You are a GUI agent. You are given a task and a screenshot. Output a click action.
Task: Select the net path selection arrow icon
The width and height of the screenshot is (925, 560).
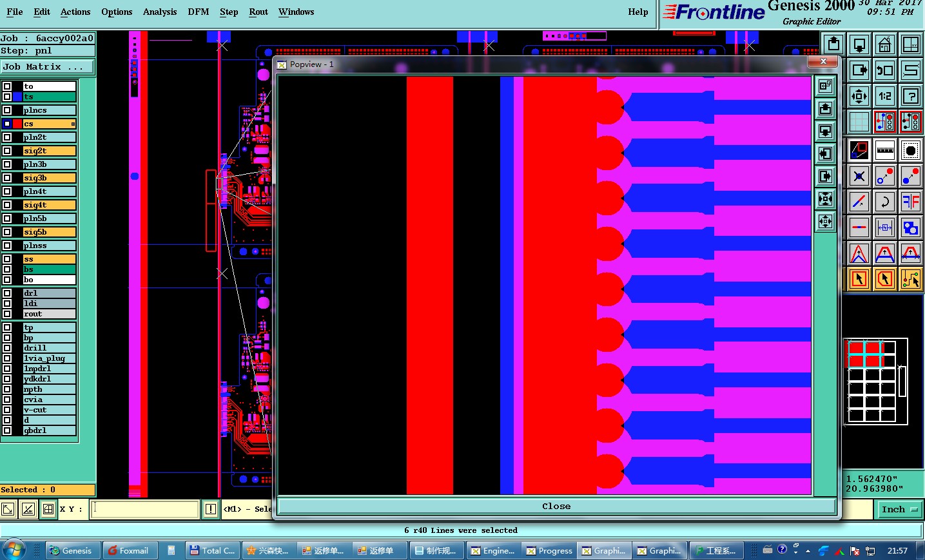coord(911,279)
